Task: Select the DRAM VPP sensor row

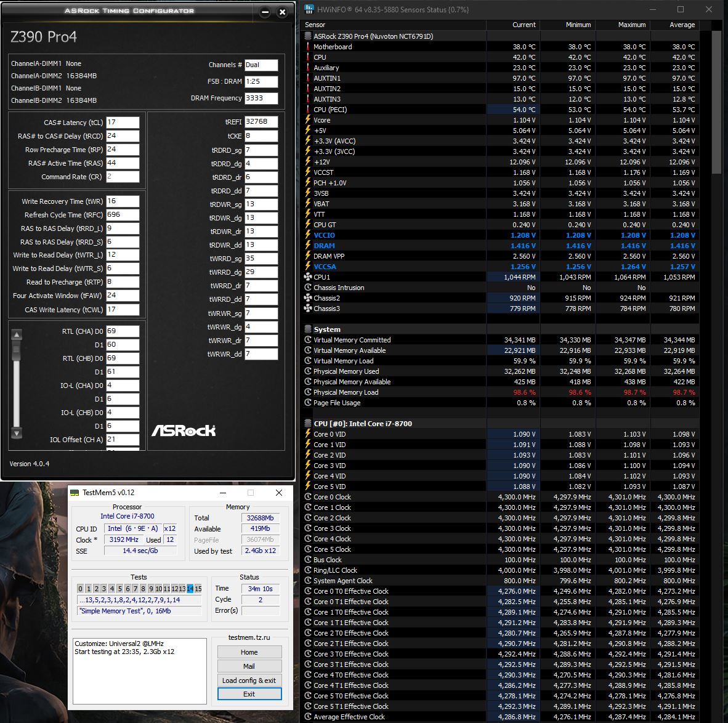Action: pyautogui.click(x=499, y=256)
